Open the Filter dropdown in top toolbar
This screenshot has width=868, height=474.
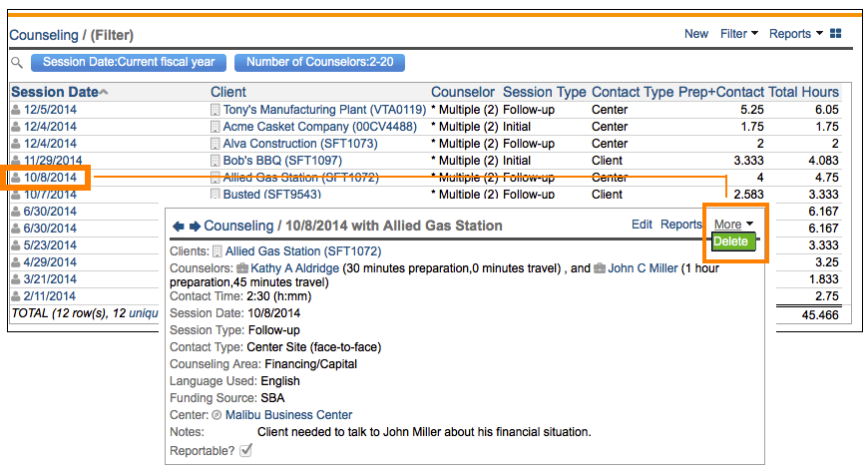coord(739,34)
